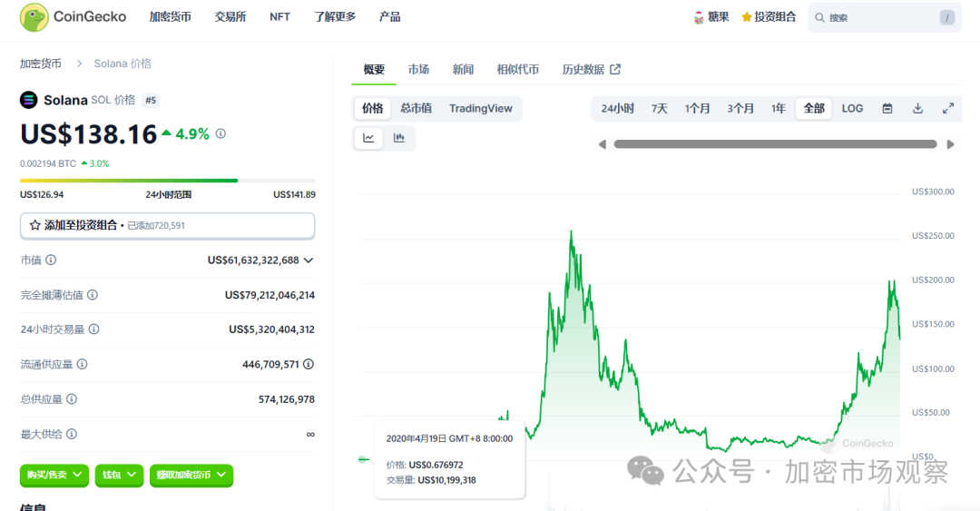Click the star icon in add-to-portfolio button

click(x=35, y=225)
